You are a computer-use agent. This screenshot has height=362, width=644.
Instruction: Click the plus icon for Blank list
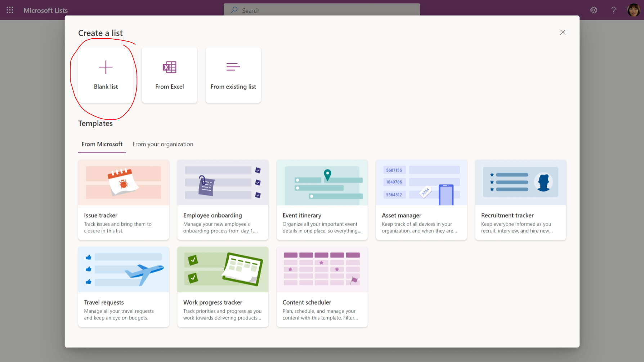[106, 67]
